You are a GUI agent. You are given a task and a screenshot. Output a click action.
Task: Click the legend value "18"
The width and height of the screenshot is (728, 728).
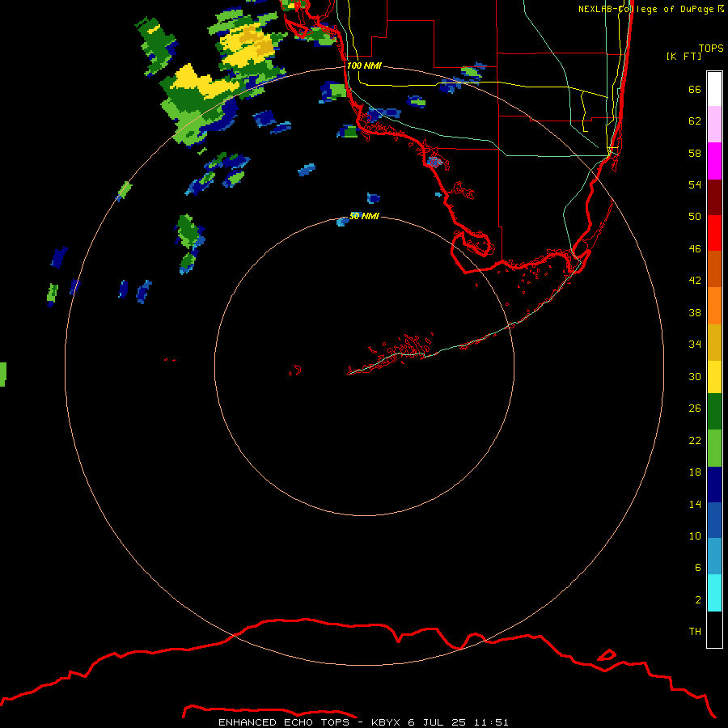(695, 472)
